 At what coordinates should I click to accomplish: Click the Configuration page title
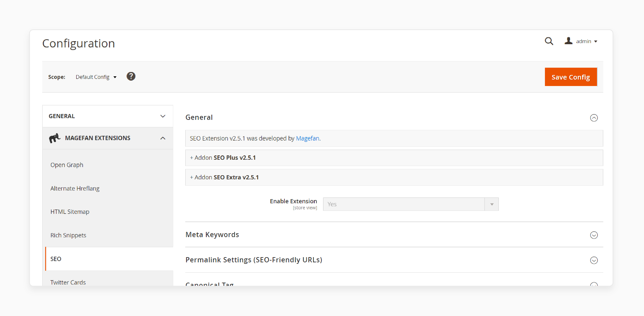pyautogui.click(x=78, y=43)
